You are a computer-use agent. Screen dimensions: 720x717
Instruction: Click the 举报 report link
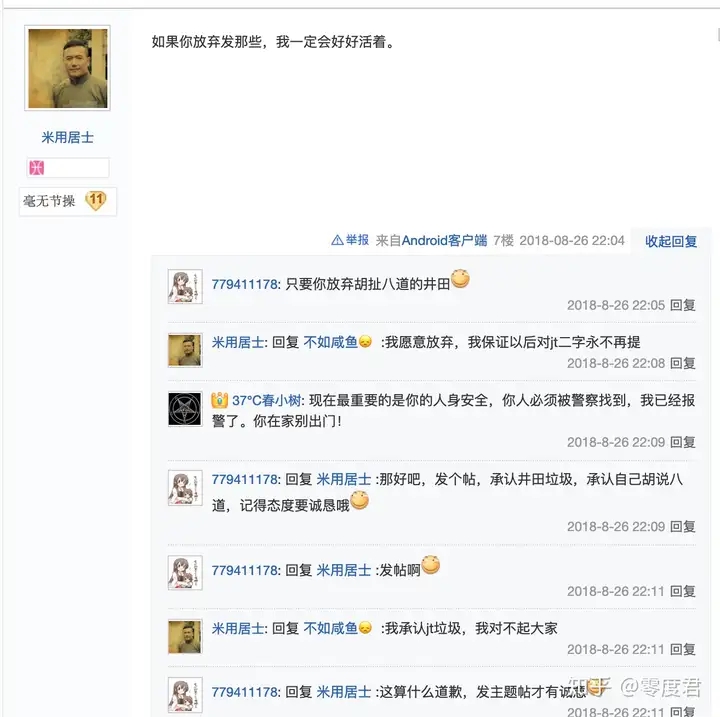pyautogui.click(x=357, y=240)
